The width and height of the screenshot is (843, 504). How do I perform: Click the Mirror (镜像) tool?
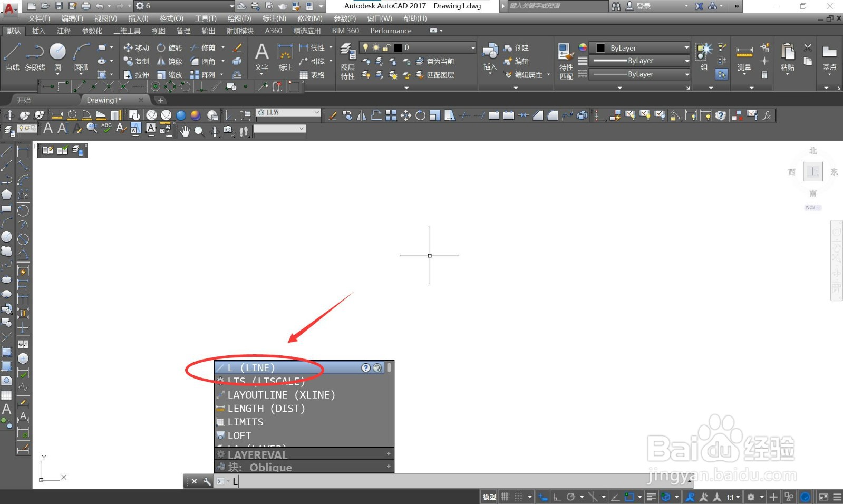pos(169,61)
